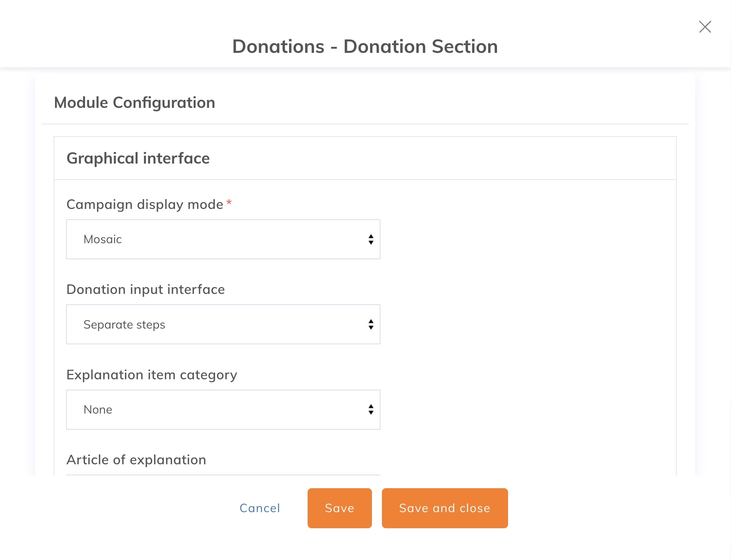The width and height of the screenshot is (731, 560).
Task: Click the up-down arrows beside None
Action: (371, 410)
